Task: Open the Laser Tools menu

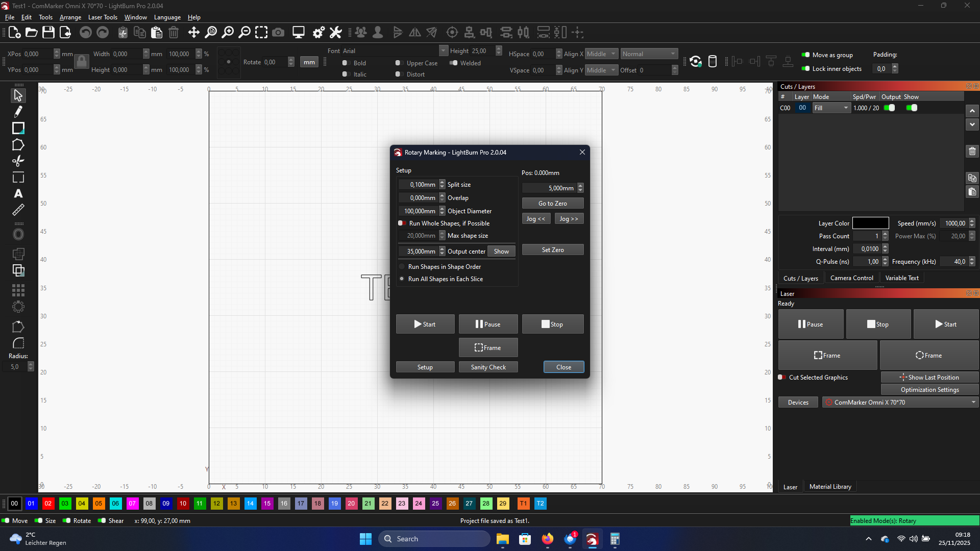Action: tap(103, 17)
